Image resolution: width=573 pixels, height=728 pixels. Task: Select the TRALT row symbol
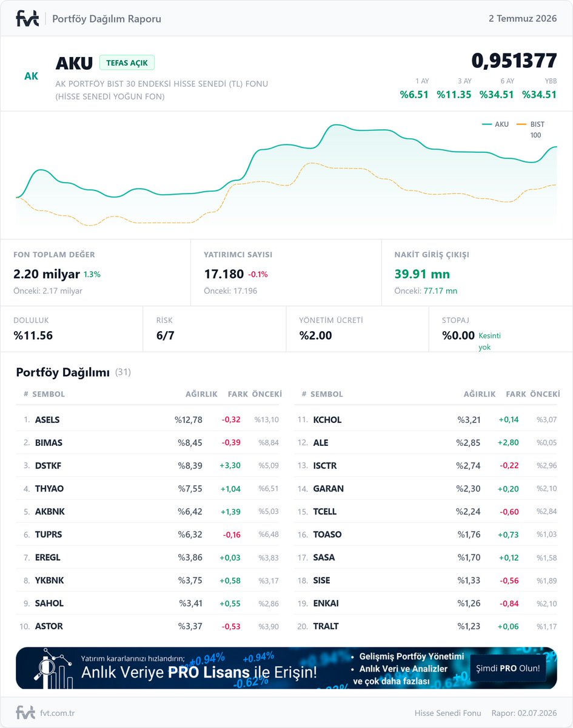click(326, 626)
